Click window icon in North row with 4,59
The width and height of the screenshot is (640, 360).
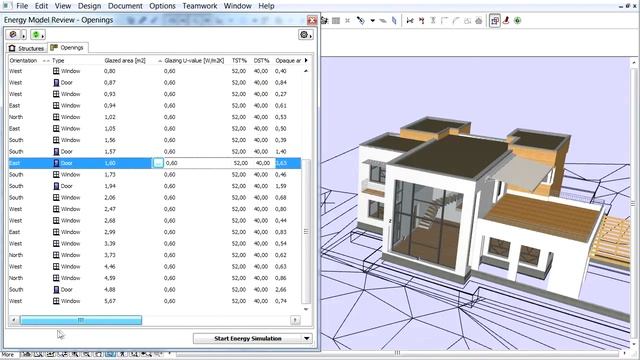[x=56, y=278]
